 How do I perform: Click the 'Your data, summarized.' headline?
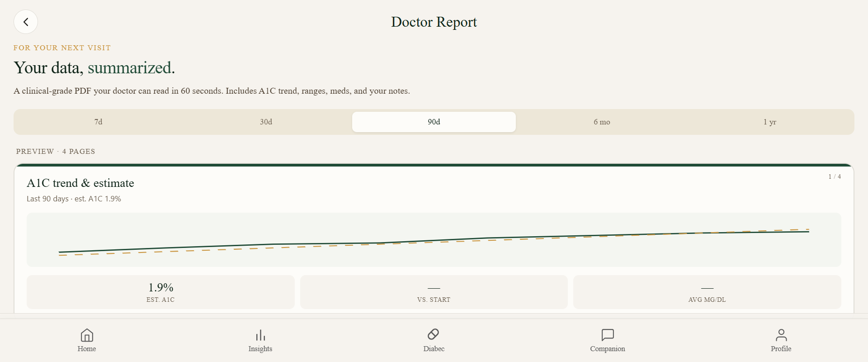point(94,68)
